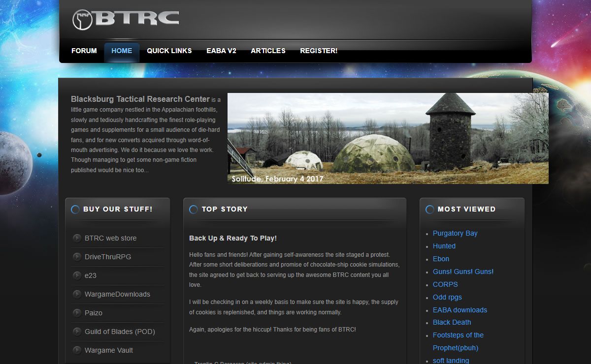591x364 pixels.
Task: Open the Purgatory Bay link
Action: 455,233
